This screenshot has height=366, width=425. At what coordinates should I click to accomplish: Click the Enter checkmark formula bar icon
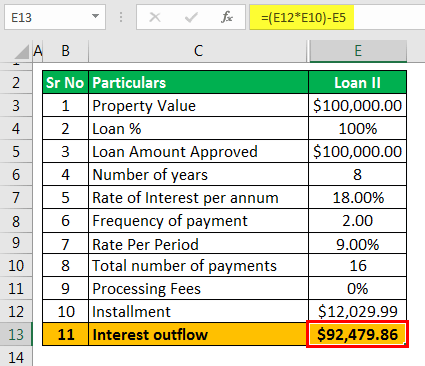point(191,17)
